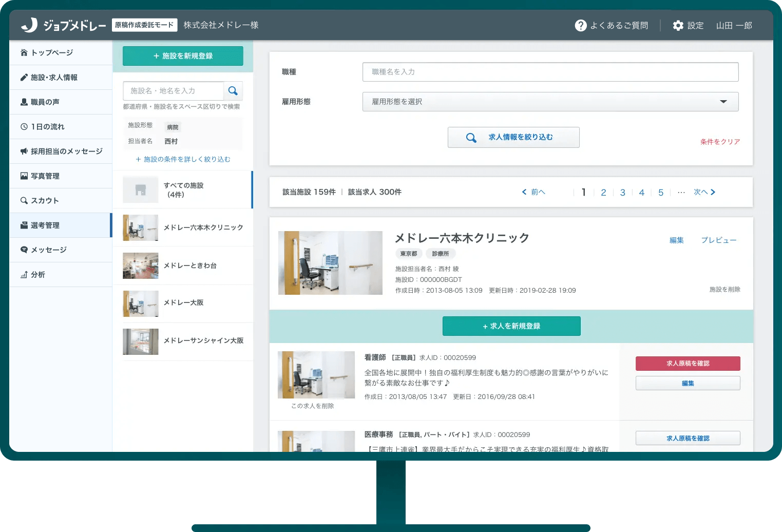
Task: Click the 設定 gear icon
Action: (678, 25)
